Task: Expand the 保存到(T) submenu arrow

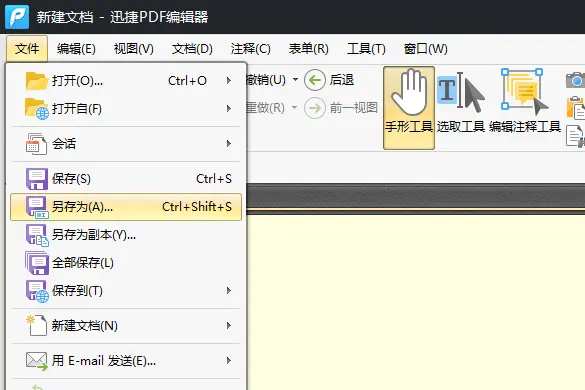Action: [x=229, y=291]
